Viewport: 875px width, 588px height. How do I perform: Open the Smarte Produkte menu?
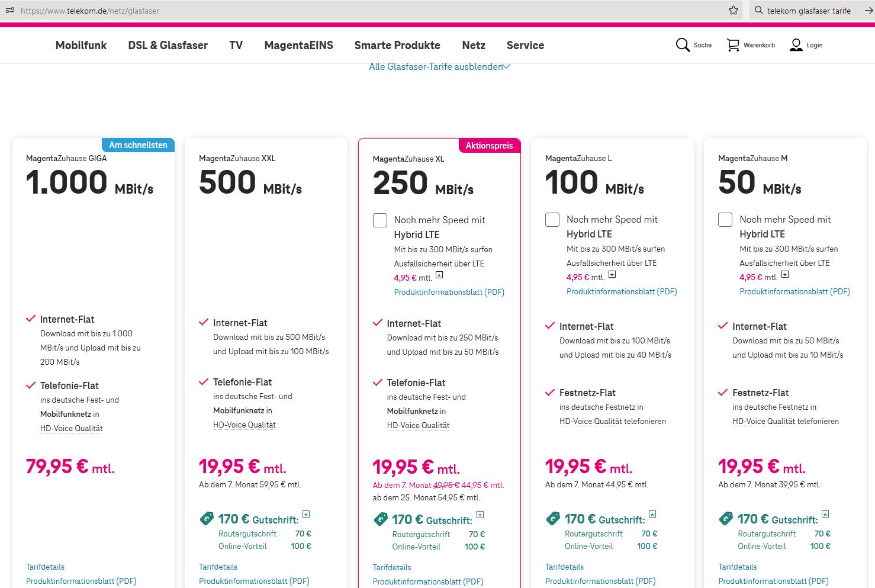397,45
